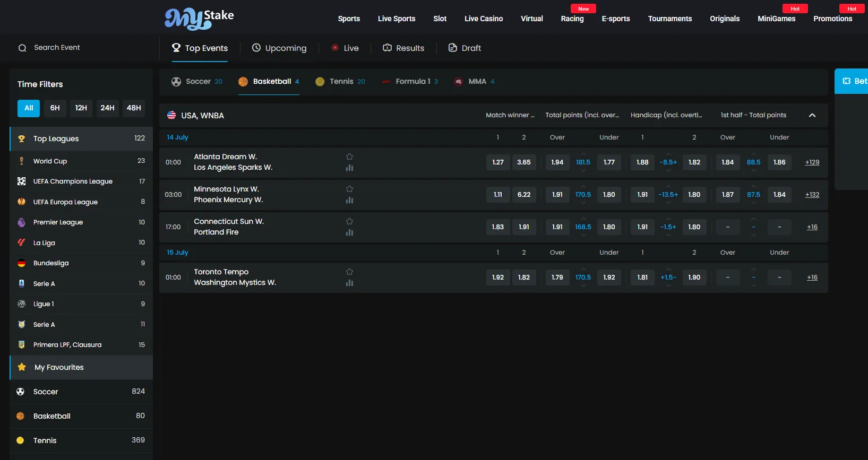Open statistics icon for Minnesota Lynx W. match
The width and height of the screenshot is (868, 460).
click(349, 200)
